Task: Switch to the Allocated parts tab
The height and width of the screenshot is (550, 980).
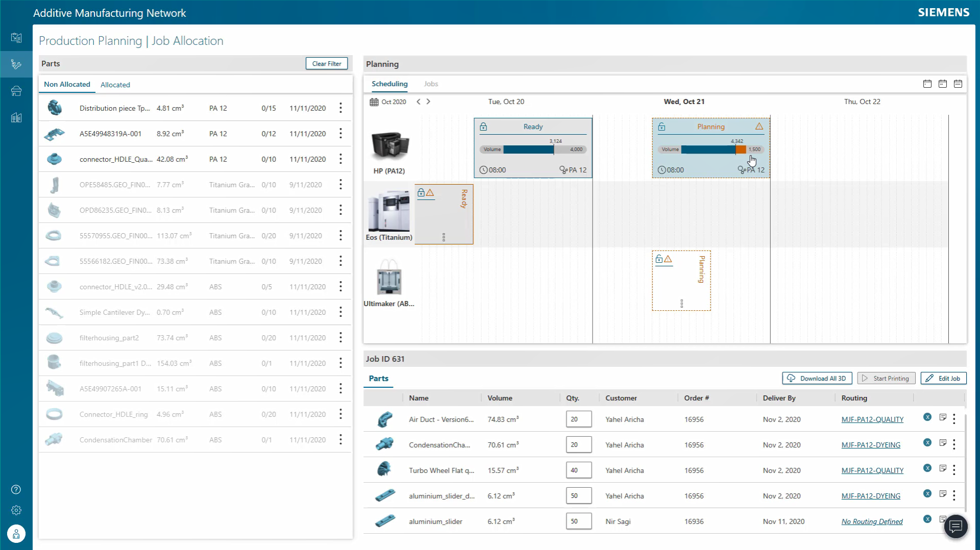Action: pos(115,84)
